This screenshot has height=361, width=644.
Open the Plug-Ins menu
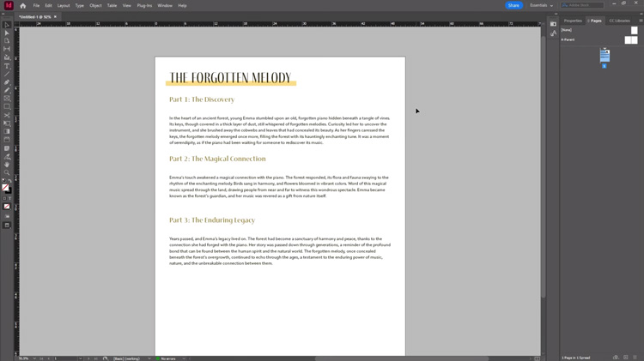coord(144,6)
